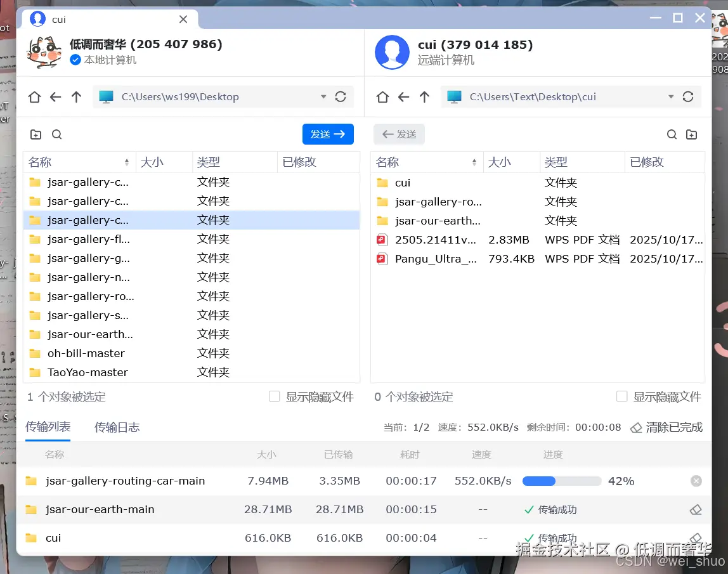Create a new folder on the local panel
Viewport: 728px width, 574px height.
point(36,134)
